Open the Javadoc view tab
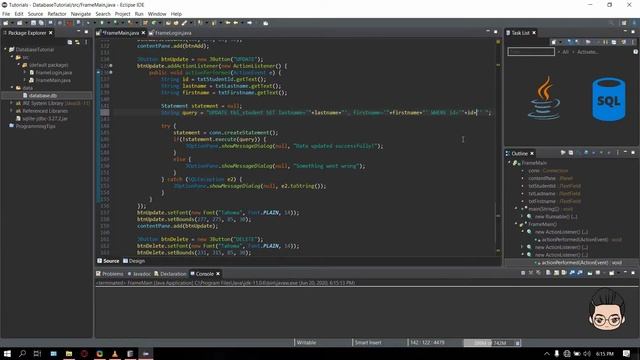 coord(139,274)
